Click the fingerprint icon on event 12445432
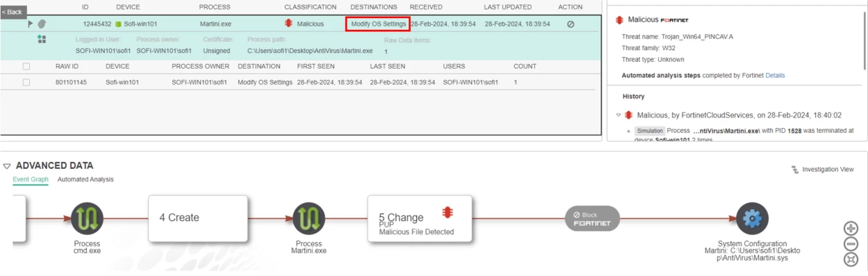Viewport: 868px width, 276px height. pyautogui.click(x=42, y=24)
